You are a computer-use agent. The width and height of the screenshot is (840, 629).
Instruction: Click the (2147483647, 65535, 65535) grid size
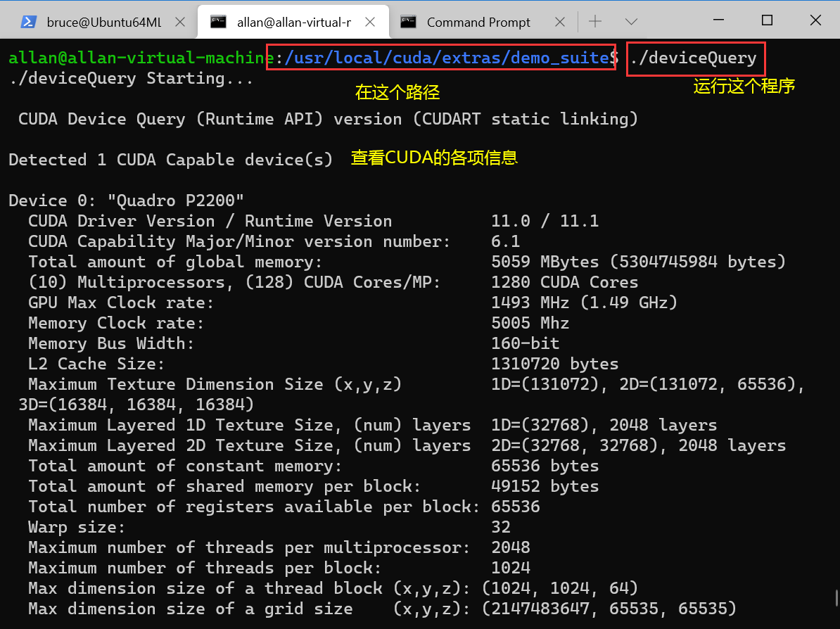(609, 608)
